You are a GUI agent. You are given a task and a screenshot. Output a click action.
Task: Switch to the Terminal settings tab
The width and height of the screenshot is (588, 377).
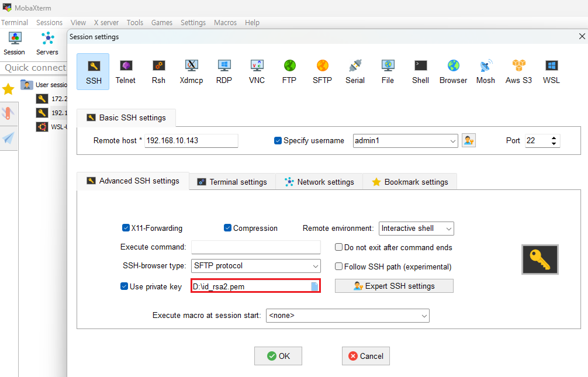(233, 182)
